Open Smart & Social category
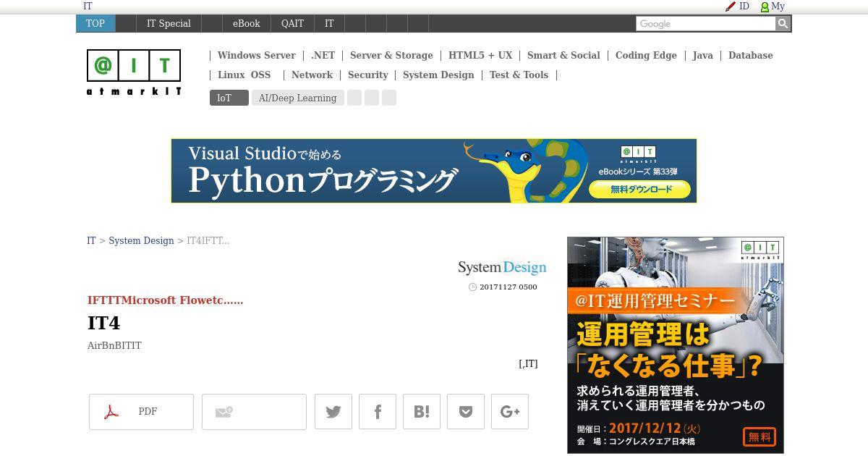The image size is (868, 456). pos(563,55)
